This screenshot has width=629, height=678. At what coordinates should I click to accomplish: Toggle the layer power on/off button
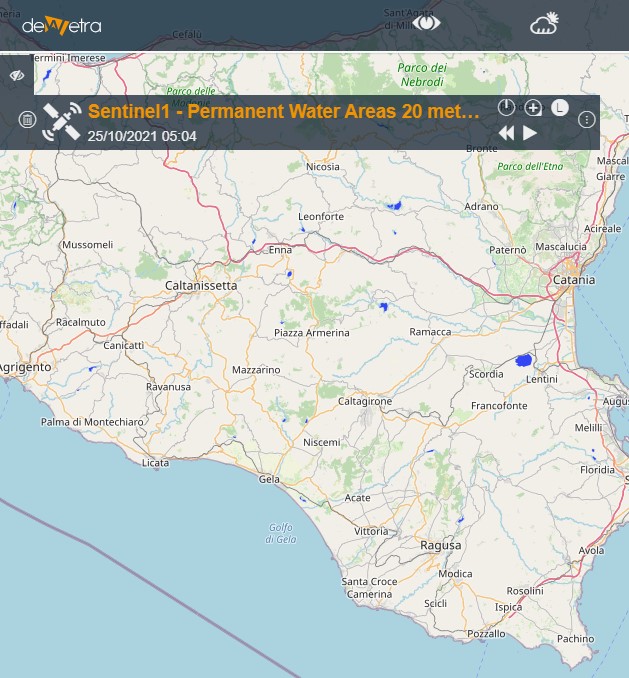(506, 107)
